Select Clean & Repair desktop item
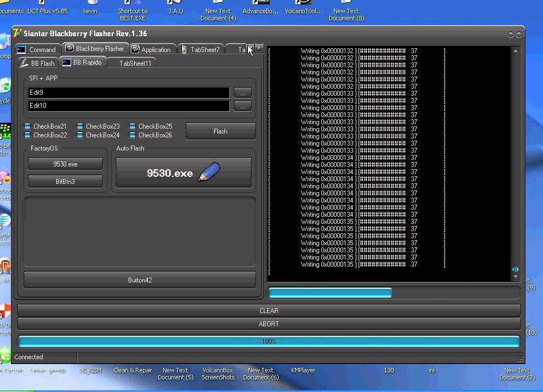The image size is (543, 392). (133, 370)
